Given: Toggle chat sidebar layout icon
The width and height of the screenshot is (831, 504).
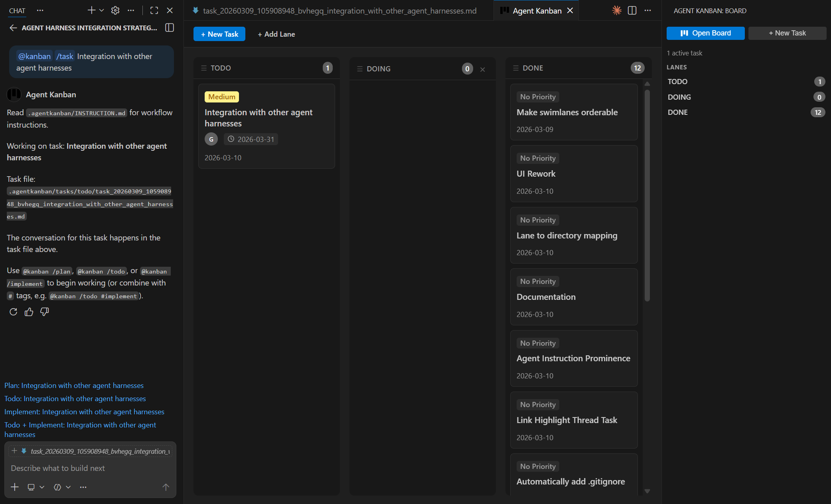Looking at the screenshot, I should 170,28.
